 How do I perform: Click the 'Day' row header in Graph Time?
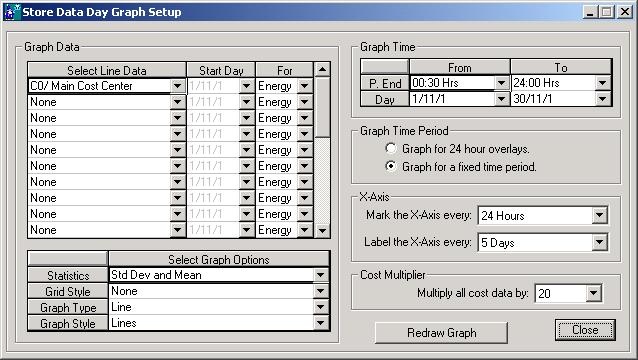[x=385, y=99]
